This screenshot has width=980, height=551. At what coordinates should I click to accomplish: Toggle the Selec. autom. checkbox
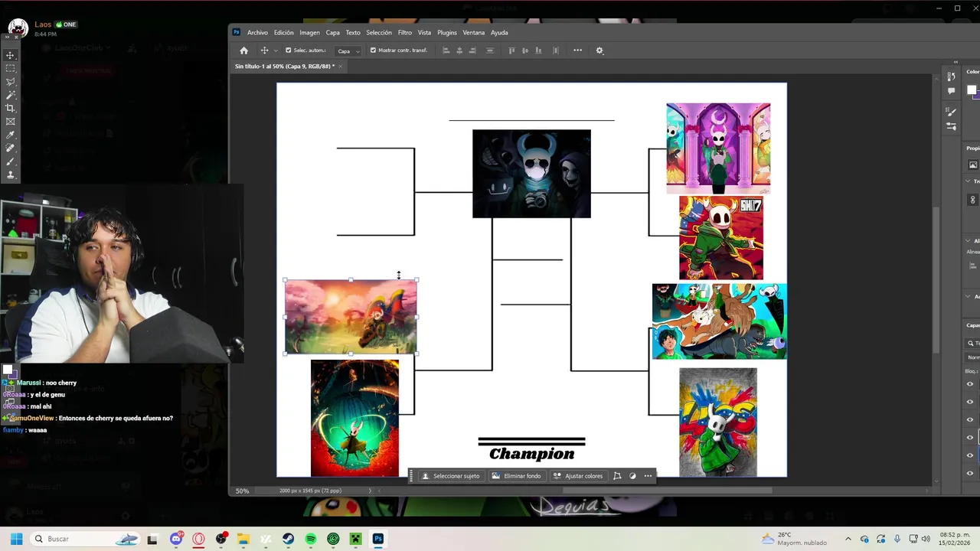click(x=288, y=51)
